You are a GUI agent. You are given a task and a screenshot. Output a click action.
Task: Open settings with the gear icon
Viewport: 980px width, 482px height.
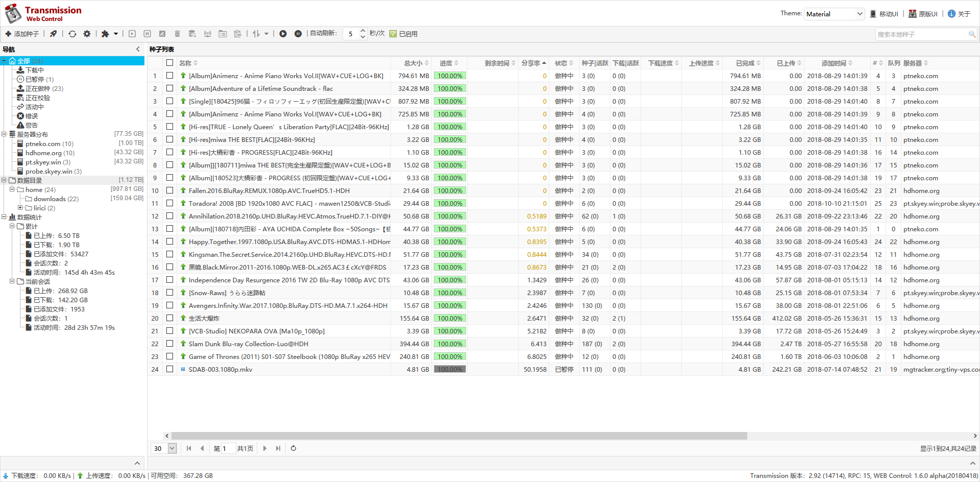[87, 34]
